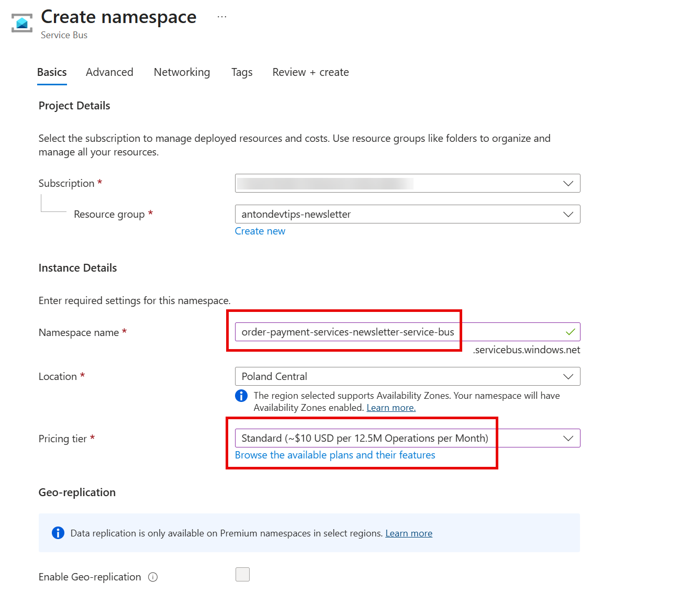Check the Enable Geo-replication option
The height and width of the screenshot is (616, 692).
[243, 574]
